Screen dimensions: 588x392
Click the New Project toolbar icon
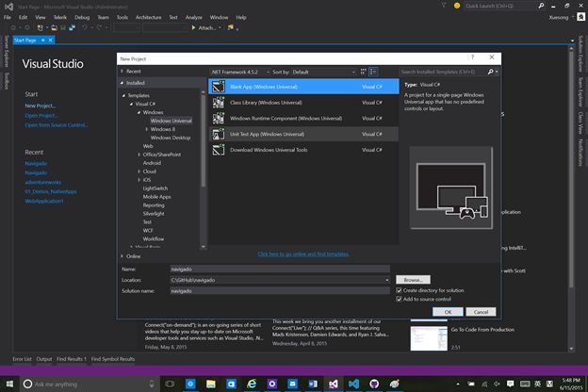(41, 27)
